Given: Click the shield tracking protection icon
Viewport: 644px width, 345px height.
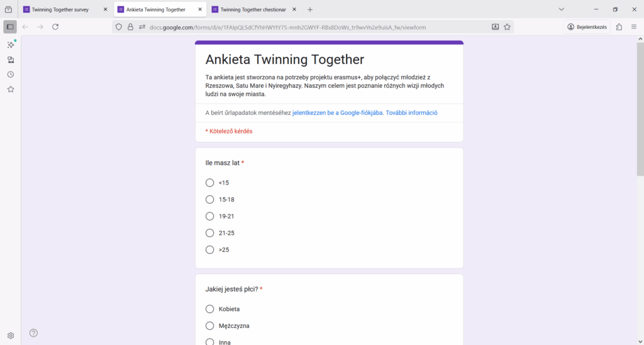Looking at the screenshot, I should (x=119, y=27).
